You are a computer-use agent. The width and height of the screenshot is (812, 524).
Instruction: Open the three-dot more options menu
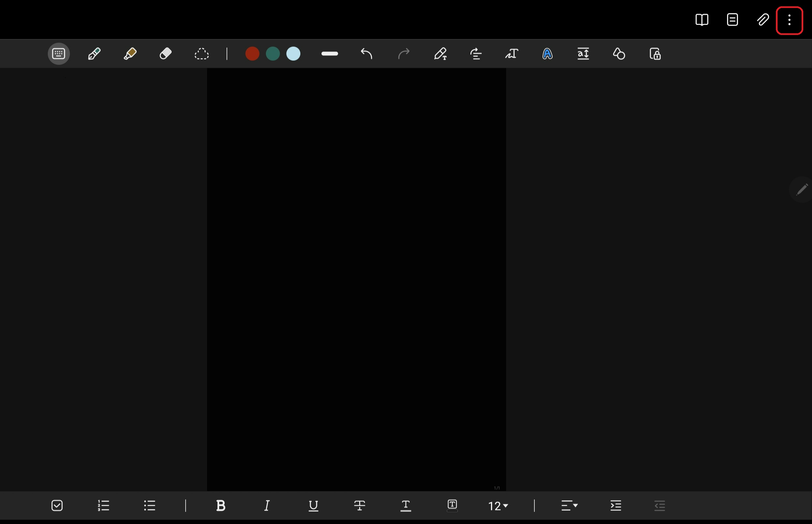789,20
